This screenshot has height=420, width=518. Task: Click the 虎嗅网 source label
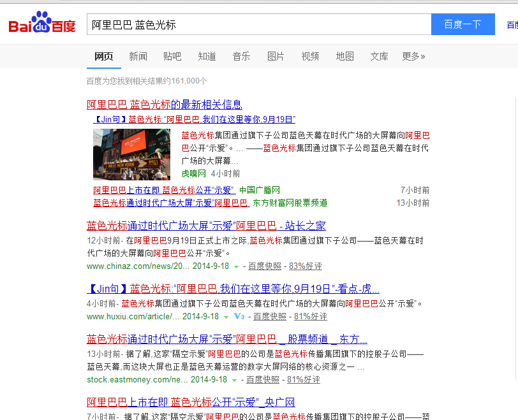tap(193, 173)
